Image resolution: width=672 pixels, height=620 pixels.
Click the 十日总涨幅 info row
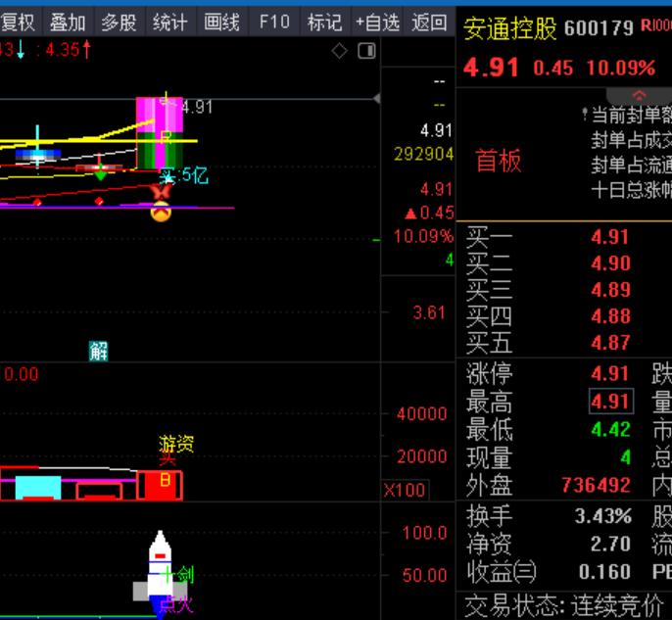[x=631, y=190]
